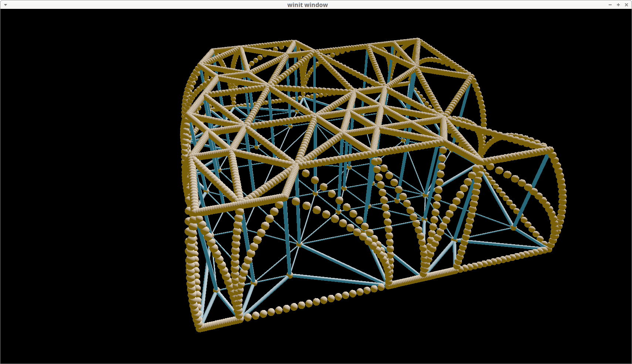The width and height of the screenshot is (632, 364).
Task: Close the winit window
Action: tap(626, 5)
